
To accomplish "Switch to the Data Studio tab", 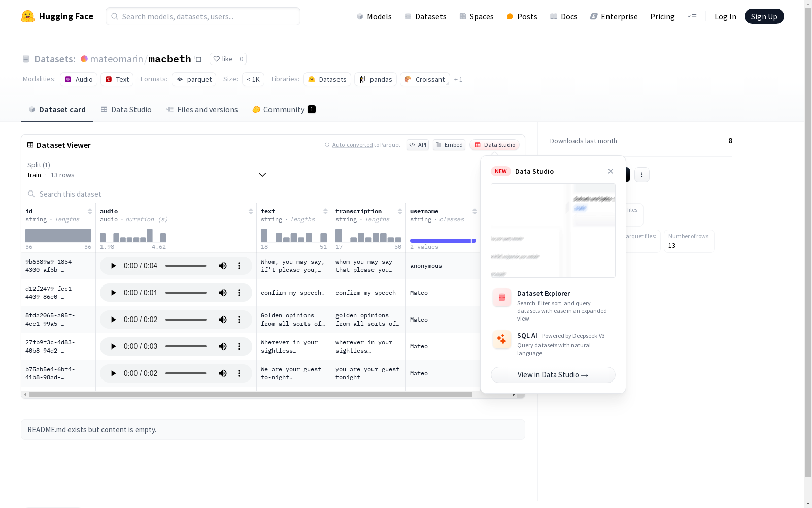I will point(126,110).
